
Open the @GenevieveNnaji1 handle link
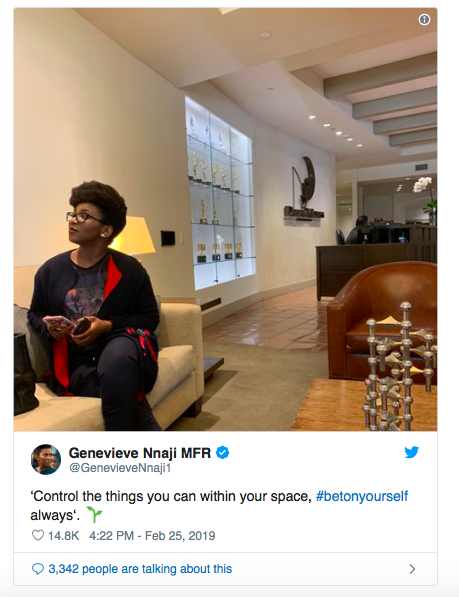(x=120, y=468)
